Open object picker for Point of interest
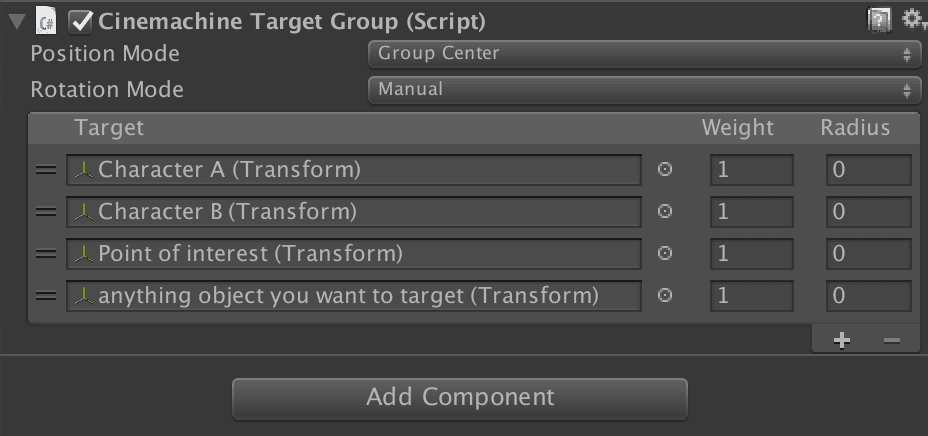Screen dimensions: 928x436 (665, 253)
